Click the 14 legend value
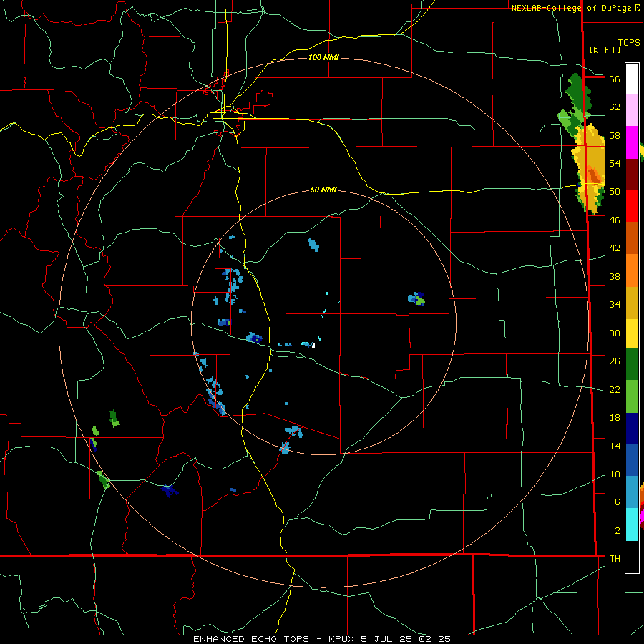 coord(615,446)
